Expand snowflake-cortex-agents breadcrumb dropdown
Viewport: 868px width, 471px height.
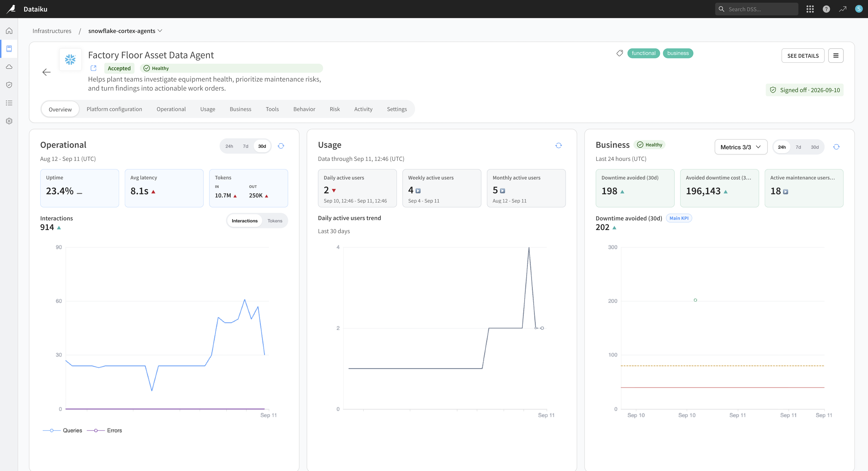[x=160, y=31]
